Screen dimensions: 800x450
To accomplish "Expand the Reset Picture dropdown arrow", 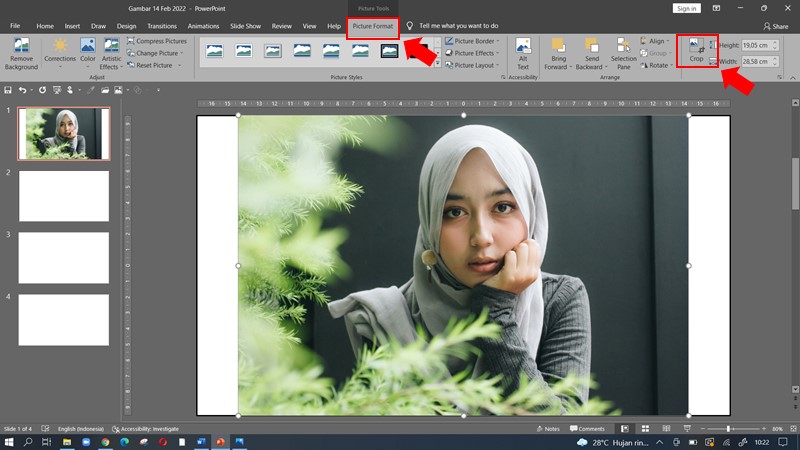I will tap(180, 65).
